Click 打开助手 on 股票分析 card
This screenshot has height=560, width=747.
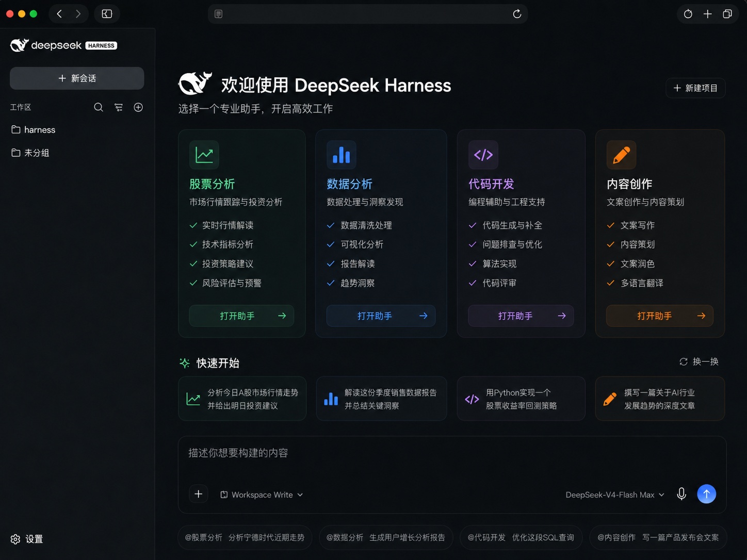(x=241, y=316)
